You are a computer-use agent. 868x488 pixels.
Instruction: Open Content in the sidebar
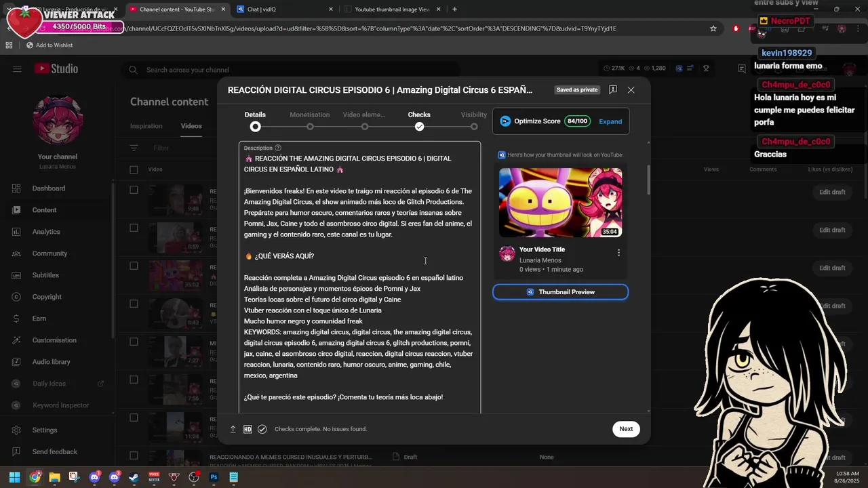click(45, 210)
